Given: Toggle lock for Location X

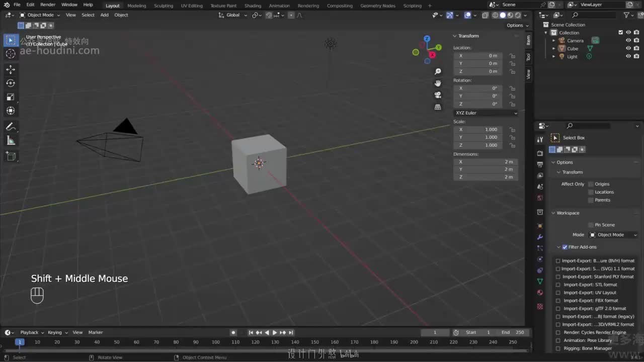Looking at the screenshot, I should pyautogui.click(x=512, y=56).
